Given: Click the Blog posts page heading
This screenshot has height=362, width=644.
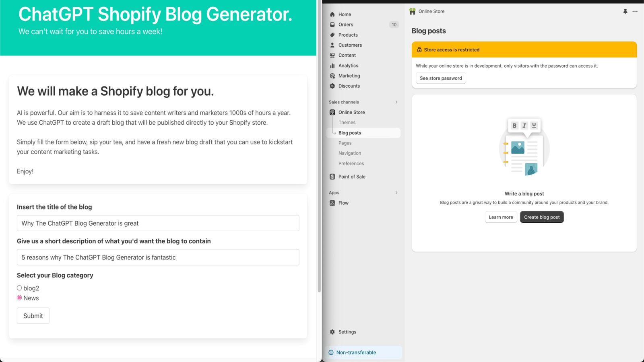Looking at the screenshot, I should click(x=429, y=31).
